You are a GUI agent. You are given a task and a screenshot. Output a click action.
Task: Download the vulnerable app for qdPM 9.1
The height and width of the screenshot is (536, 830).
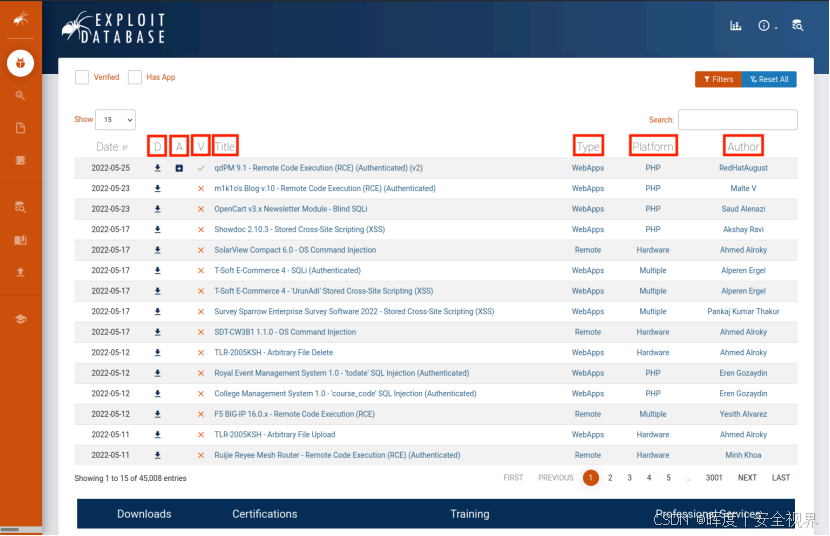pos(179,168)
